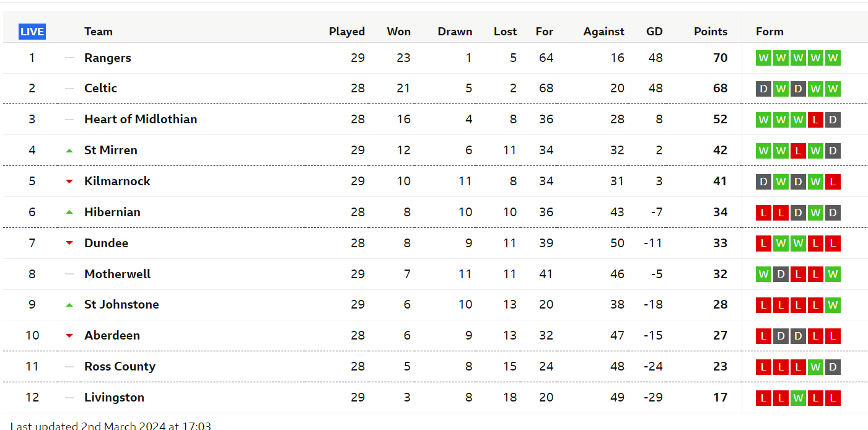Screen dimensions: 868x430
Task: Click Kilmarnock's red down arrow
Action: click(x=69, y=182)
